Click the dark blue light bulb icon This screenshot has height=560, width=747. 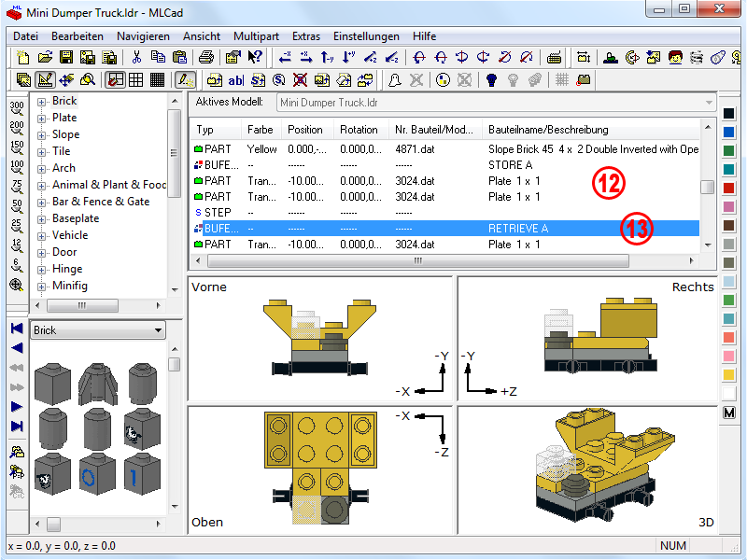point(491,80)
